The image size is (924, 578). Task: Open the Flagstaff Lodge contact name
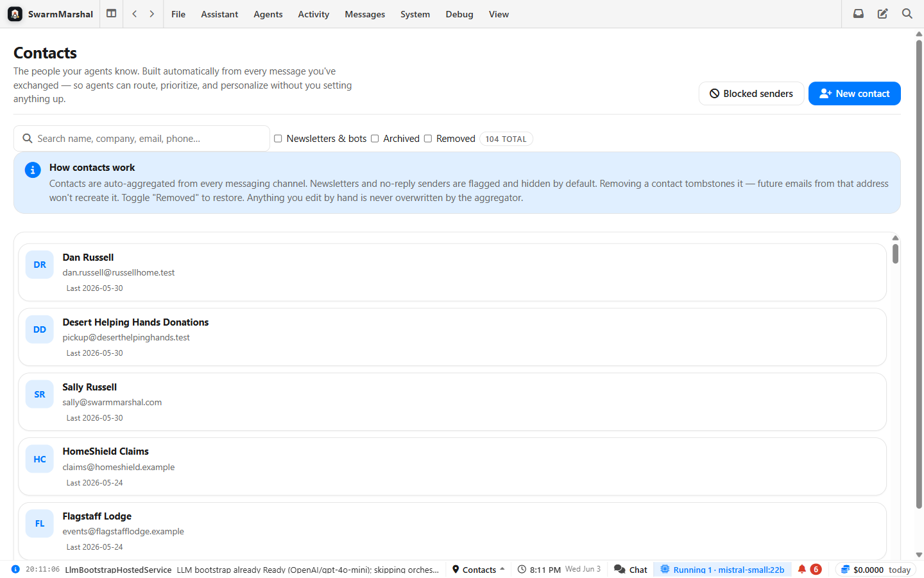pos(97,516)
